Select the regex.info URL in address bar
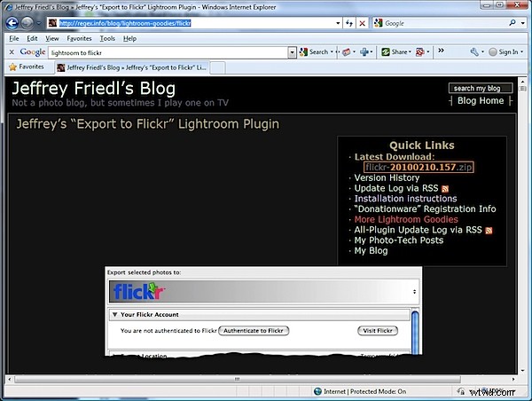Viewport: 532px width, 401px height. pos(125,23)
